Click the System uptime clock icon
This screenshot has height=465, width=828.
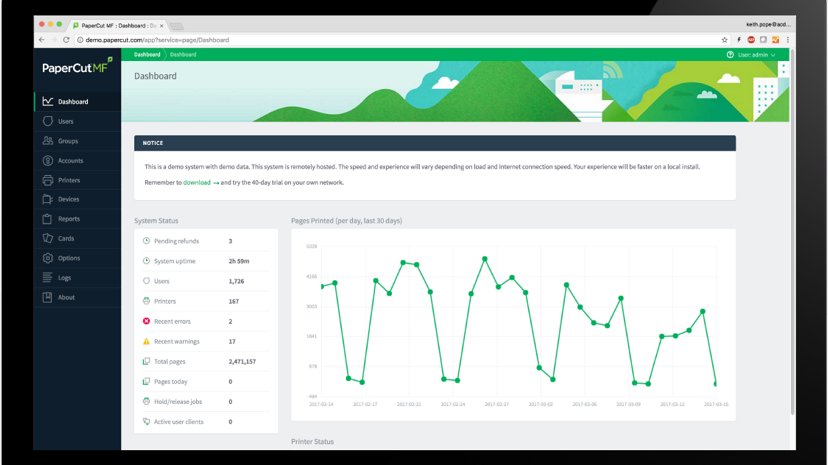pyautogui.click(x=146, y=261)
